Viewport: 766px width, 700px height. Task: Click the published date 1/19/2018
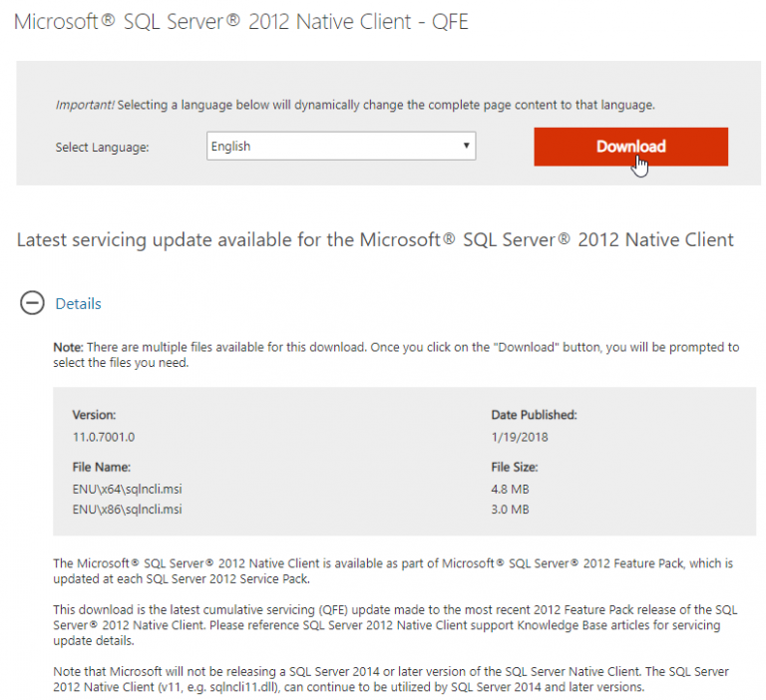pos(520,437)
